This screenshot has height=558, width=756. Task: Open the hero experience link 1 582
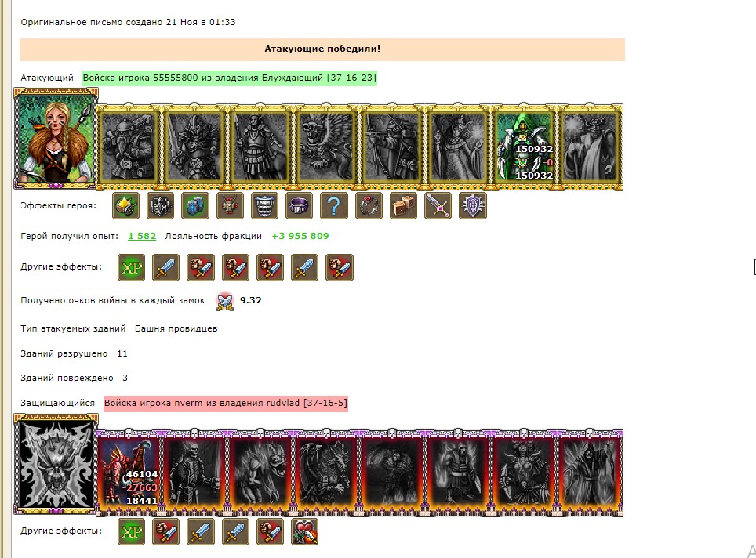(142, 236)
